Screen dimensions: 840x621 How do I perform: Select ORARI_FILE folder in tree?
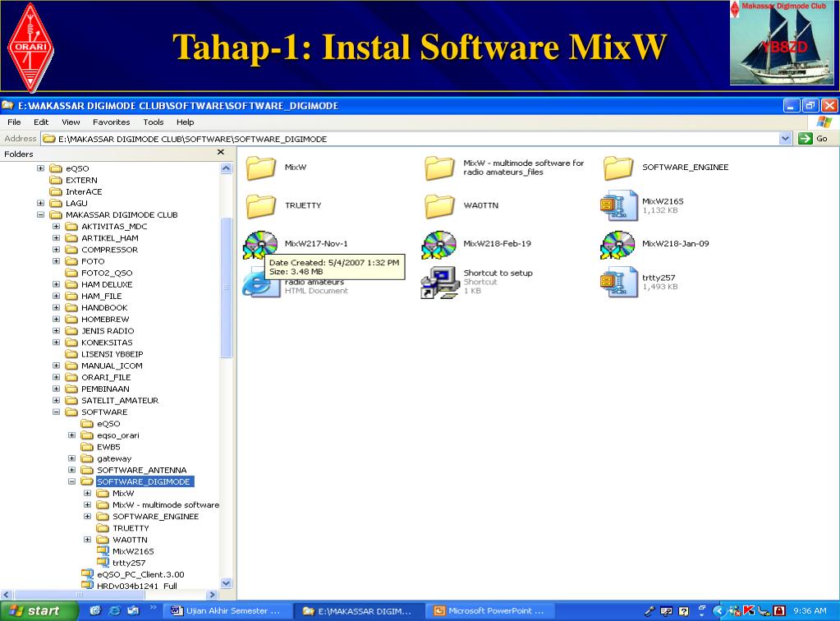point(106,377)
